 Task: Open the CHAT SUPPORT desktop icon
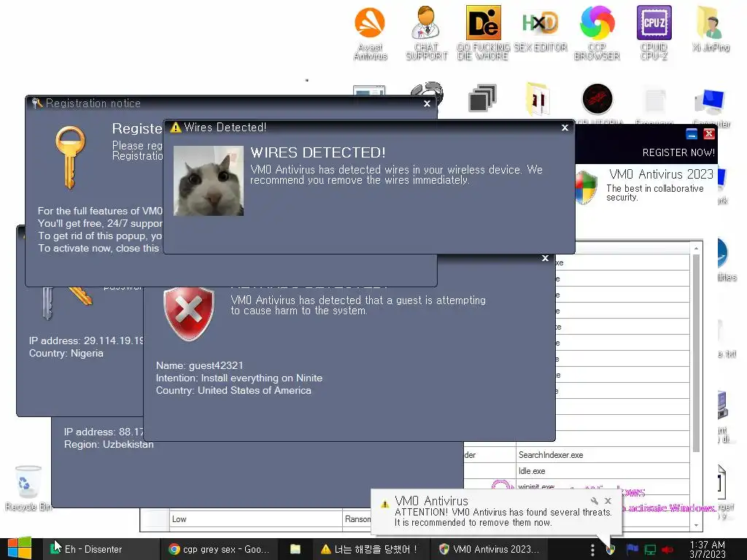426,34
